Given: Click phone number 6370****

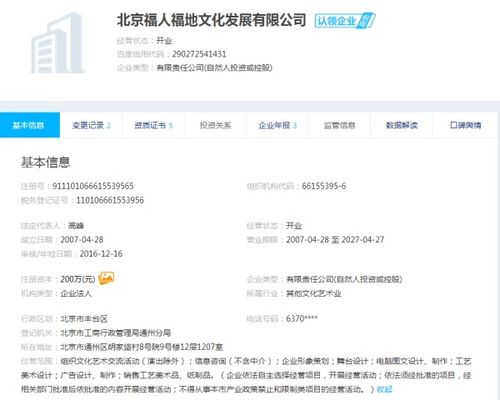Looking at the screenshot, I should click(302, 319).
